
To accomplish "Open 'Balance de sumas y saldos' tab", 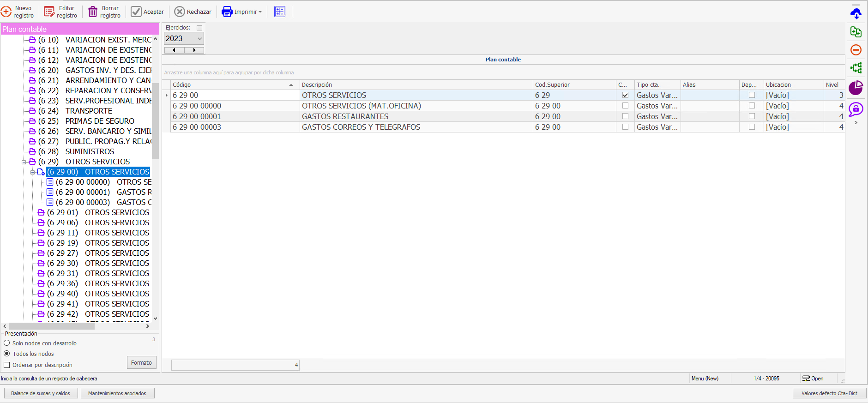I will pos(41,393).
